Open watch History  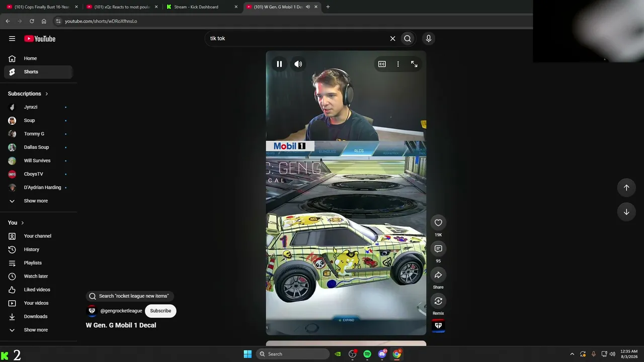(38, 249)
